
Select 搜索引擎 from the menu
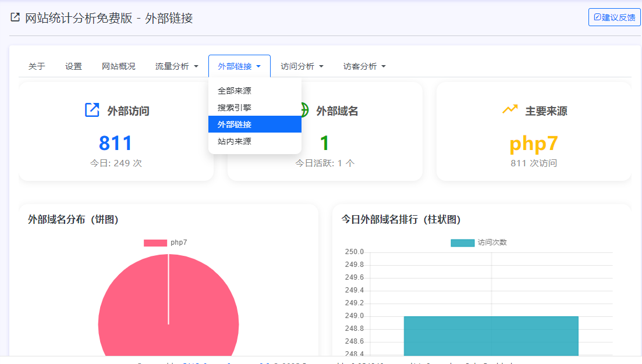255,108
